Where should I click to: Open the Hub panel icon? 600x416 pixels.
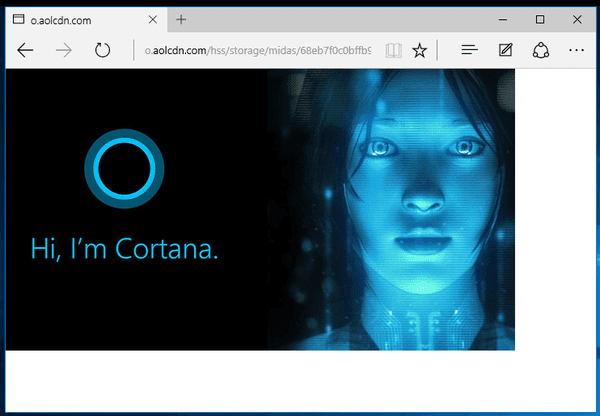pyautogui.click(x=469, y=50)
